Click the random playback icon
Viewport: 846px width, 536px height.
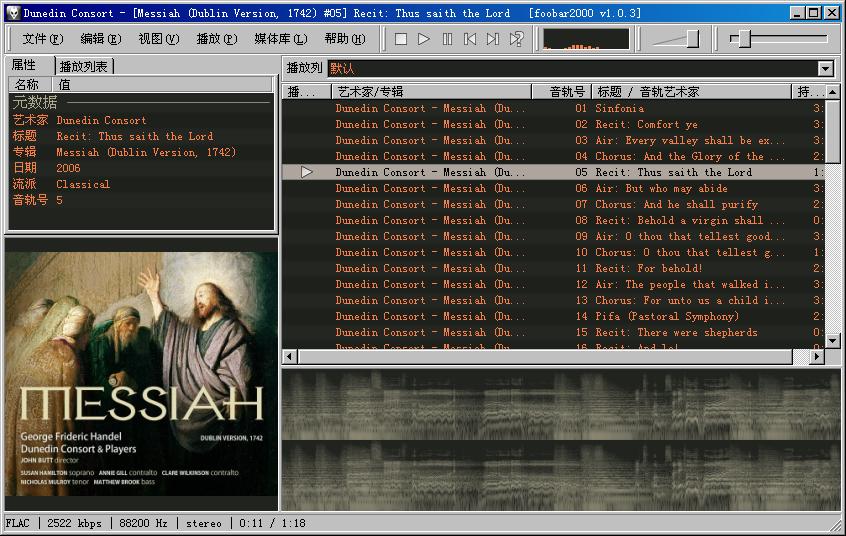point(516,39)
